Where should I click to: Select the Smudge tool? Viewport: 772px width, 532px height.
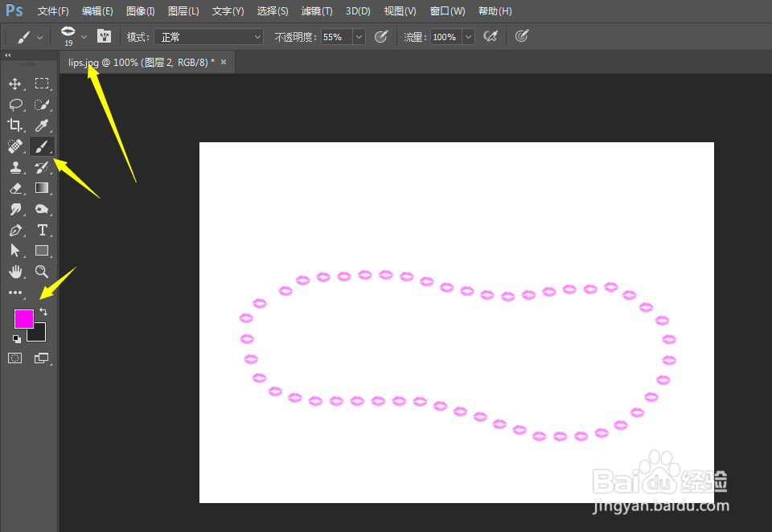[15, 209]
